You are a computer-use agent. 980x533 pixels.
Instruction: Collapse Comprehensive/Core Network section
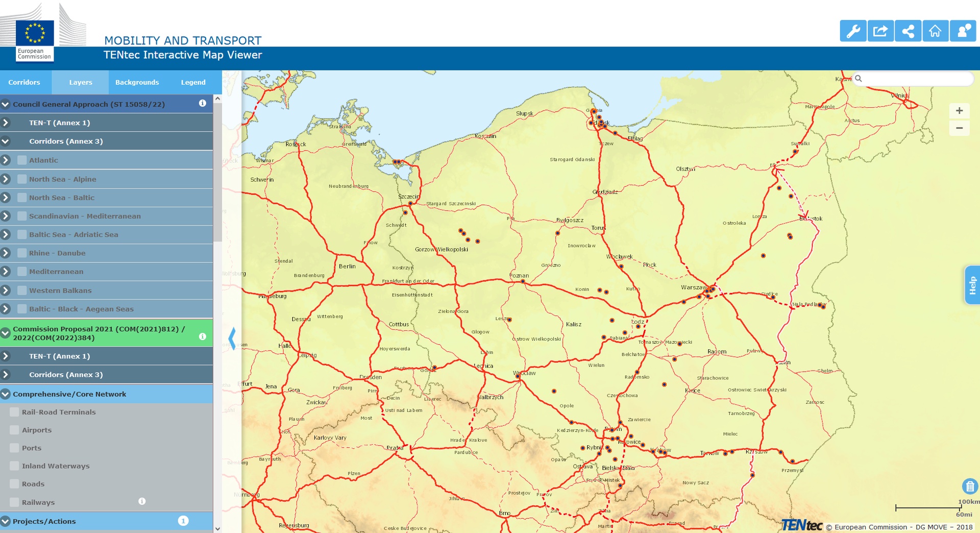(x=6, y=394)
